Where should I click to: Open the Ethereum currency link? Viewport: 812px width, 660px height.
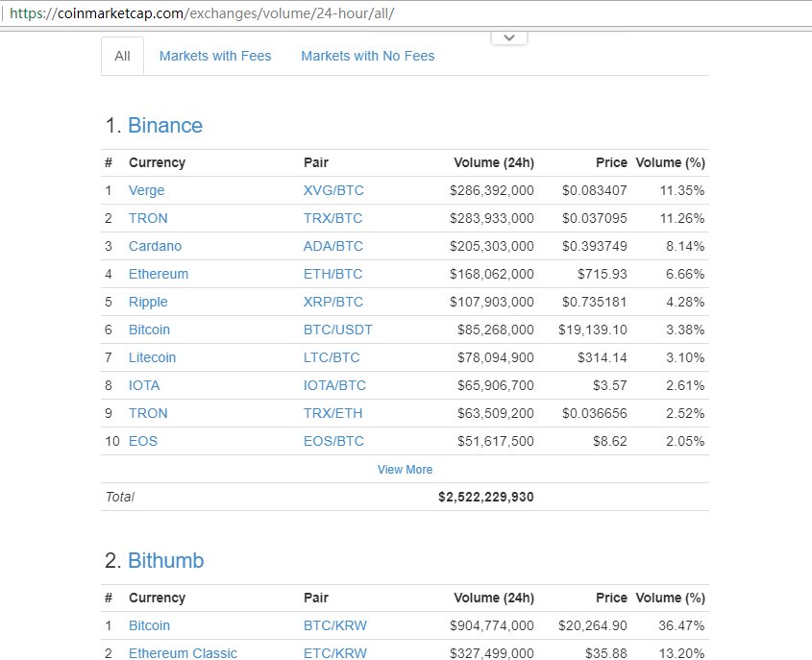pyautogui.click(x=159, y=275)
